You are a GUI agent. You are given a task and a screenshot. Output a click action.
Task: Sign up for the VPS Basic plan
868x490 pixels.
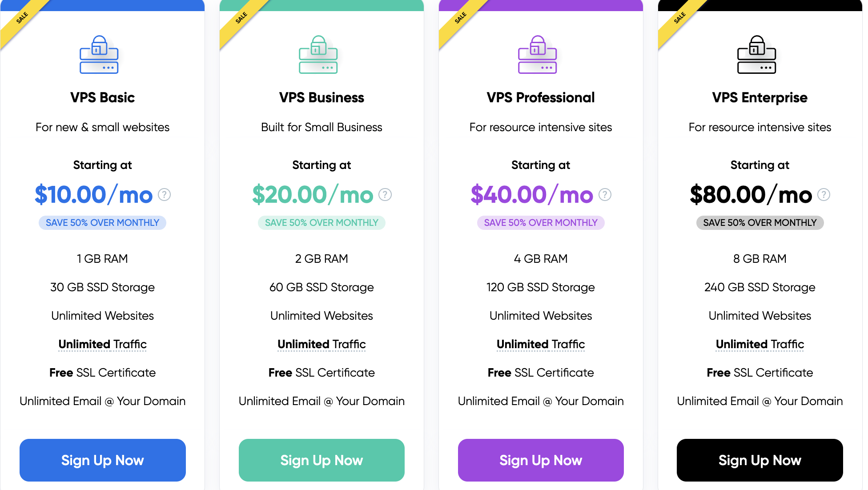(103, 460)
